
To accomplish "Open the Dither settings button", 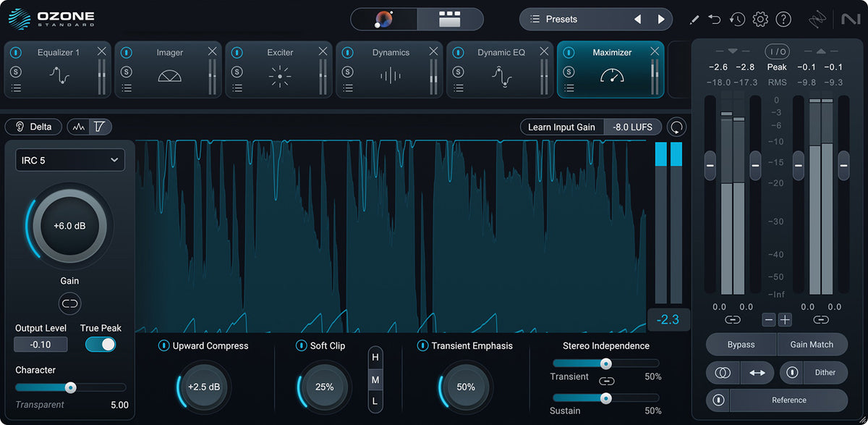I will coord(825,373).
